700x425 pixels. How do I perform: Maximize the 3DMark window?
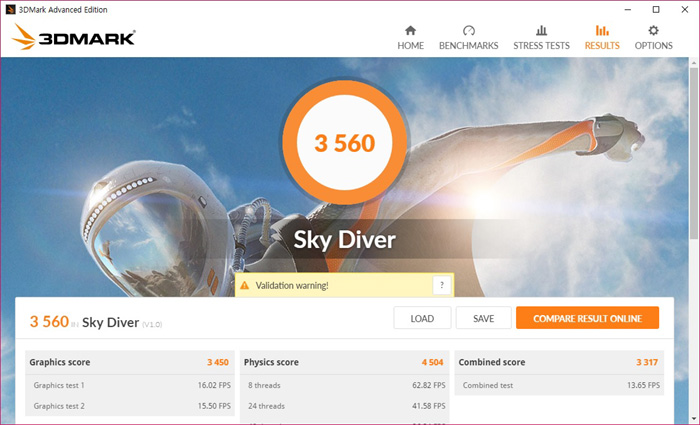pyautogui.click(x=656, y=9)
